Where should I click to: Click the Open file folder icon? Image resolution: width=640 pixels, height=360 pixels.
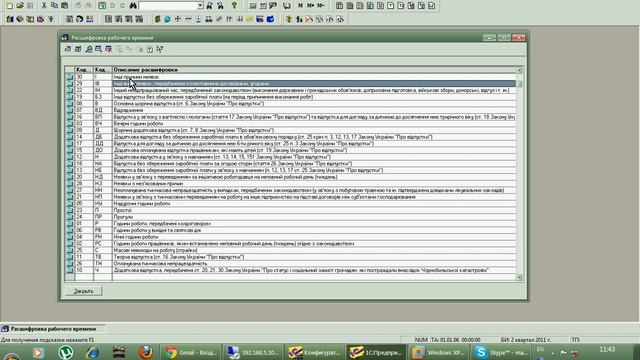[20, 6]
